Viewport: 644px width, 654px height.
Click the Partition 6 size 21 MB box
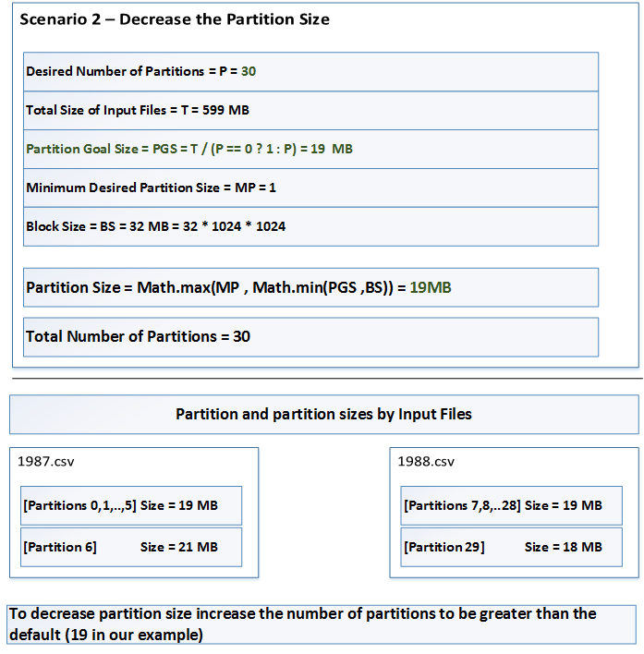tap(131, 547)
